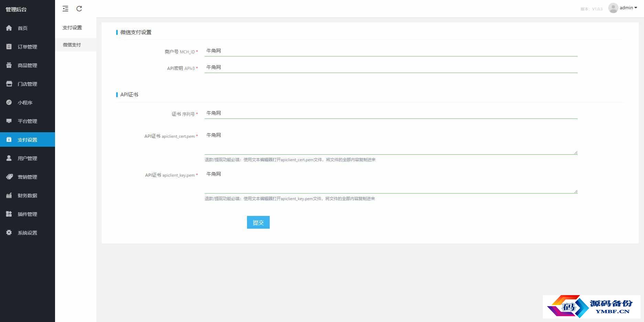Viewport: 644px width, 322px height.
Task: Open the admin user dropdown
Action: pyautogui.click(x=628, y=8)
